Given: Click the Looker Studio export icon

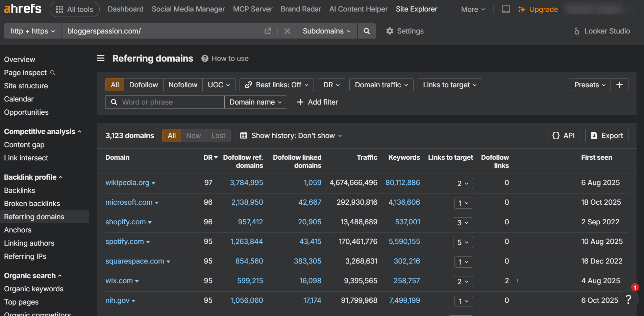Looking at the screenshot, I should (577, 31).
